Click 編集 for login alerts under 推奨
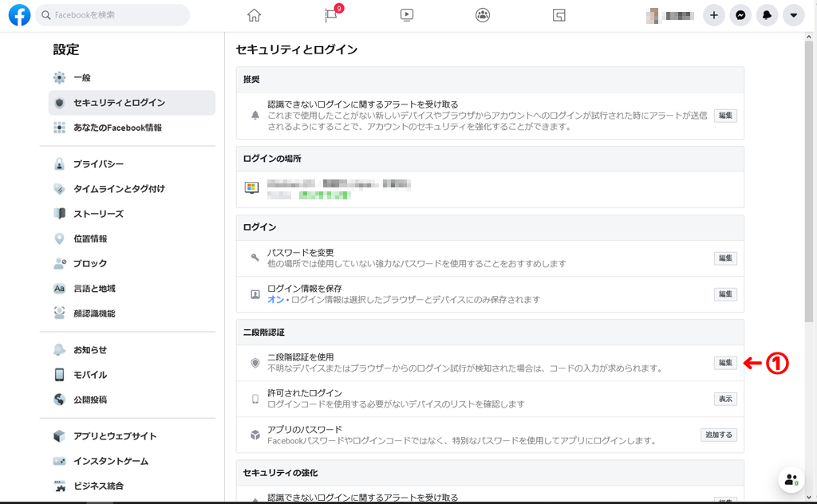This screenshot has width=817, height=504. 725,116
